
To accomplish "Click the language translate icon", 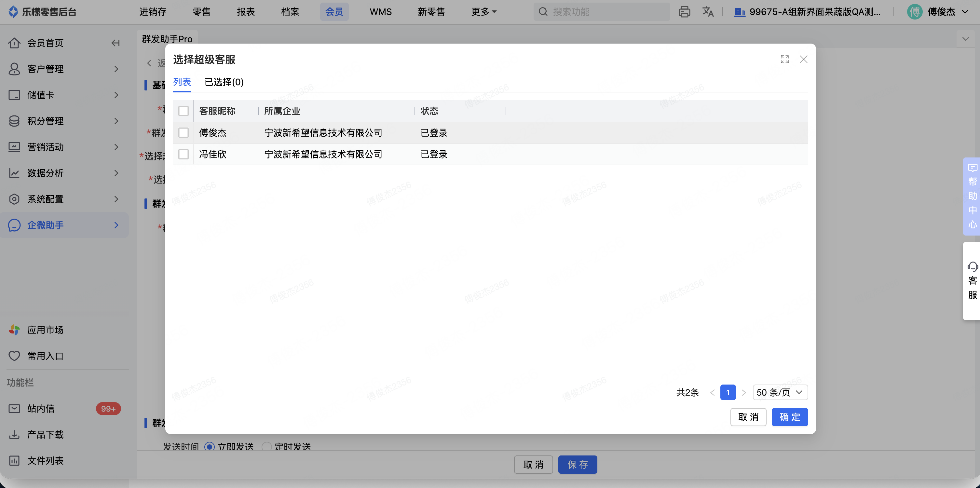I will click(x=708, y=12).
